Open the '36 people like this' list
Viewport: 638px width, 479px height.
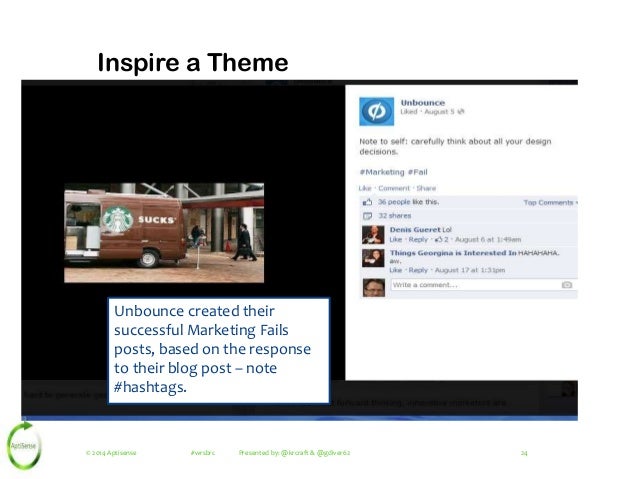pyautogui.click(x=408, y=201)
